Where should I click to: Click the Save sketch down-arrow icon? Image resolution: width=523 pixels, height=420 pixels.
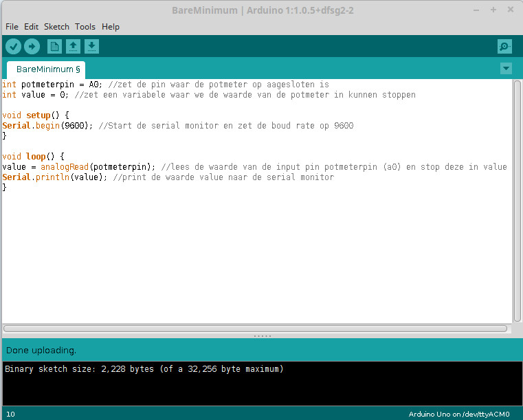(91, 46)
